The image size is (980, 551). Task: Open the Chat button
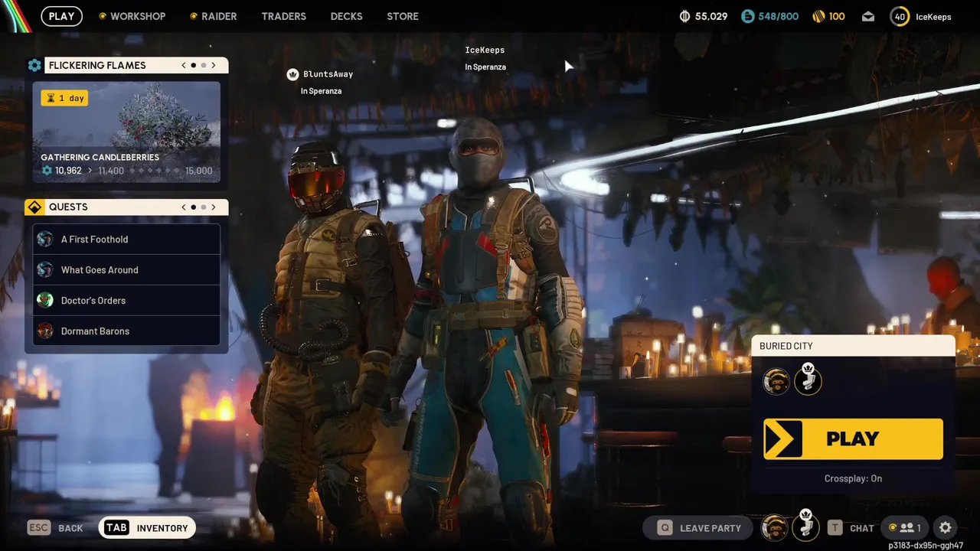851,527
